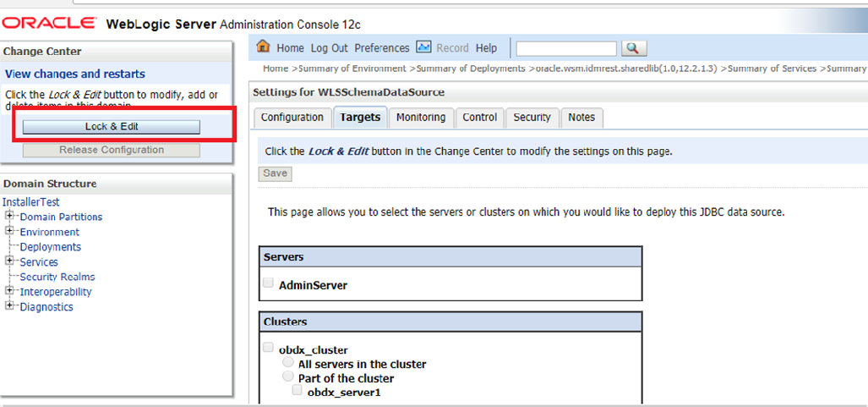The image size is (868, 407).
Task: Click the greyed Save button
Action: [276, 173]
